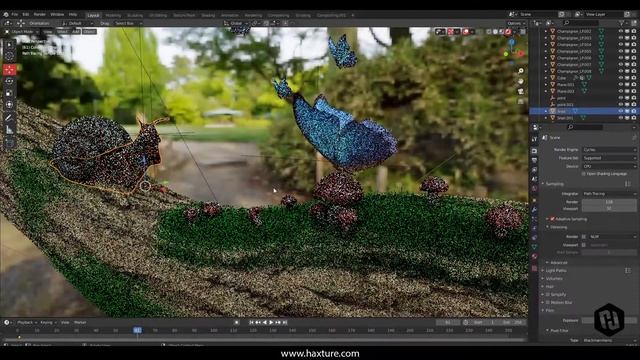640x360 pixels.
Task: Hide Champignon_LP.002 with its eye icon
Action: 621,31
